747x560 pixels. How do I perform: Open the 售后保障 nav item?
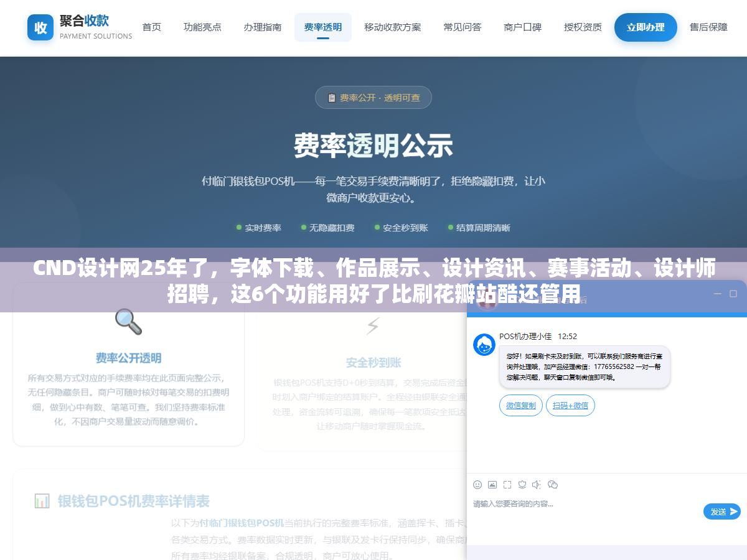point(709,27)
